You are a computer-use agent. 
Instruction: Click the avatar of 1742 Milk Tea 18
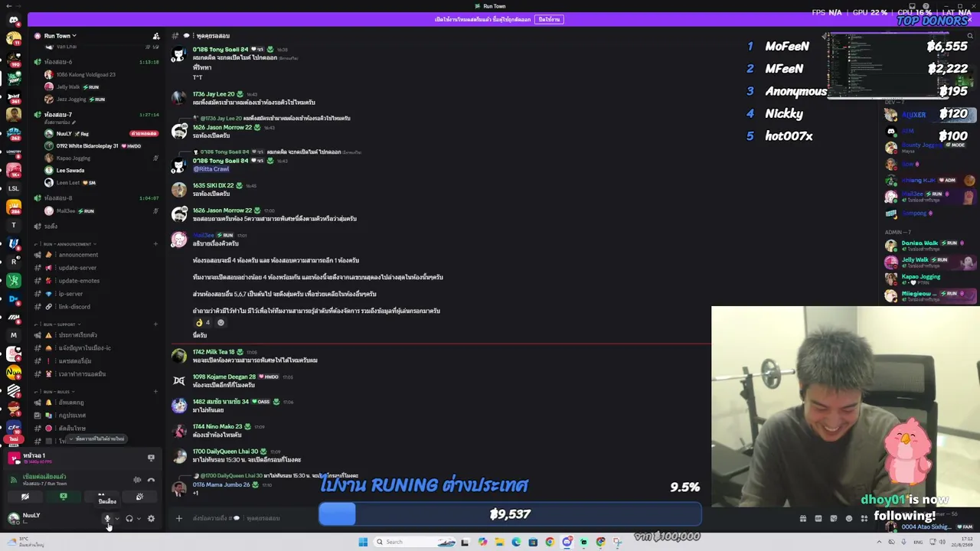click(179, 356)
